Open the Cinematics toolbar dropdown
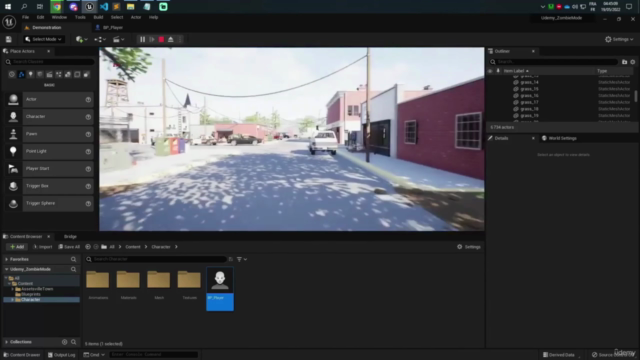 (118, 40)
